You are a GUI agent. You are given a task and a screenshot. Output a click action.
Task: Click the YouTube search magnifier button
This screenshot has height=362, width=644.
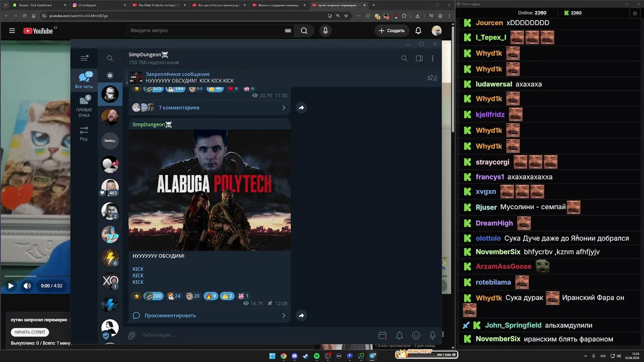coord(304,31)
